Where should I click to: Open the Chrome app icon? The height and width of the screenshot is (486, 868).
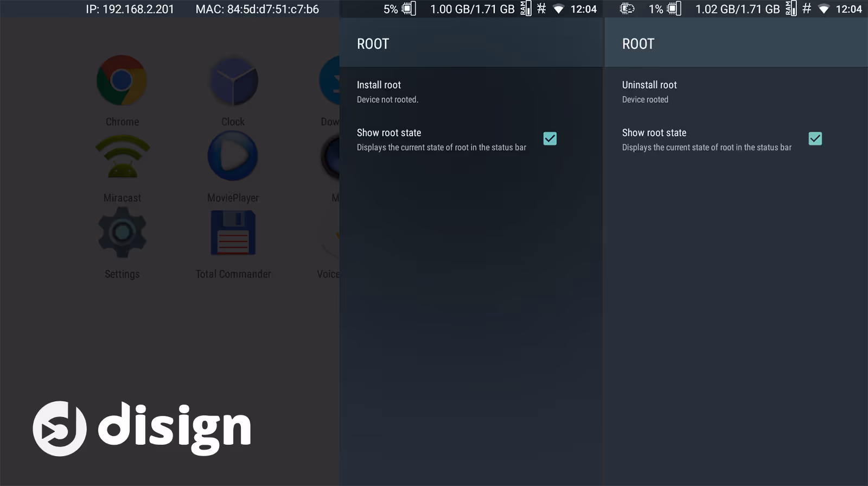[122, 80]
